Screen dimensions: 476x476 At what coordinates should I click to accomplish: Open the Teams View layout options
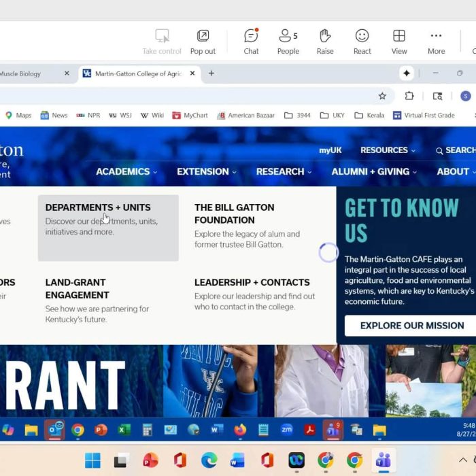point(399,42)
